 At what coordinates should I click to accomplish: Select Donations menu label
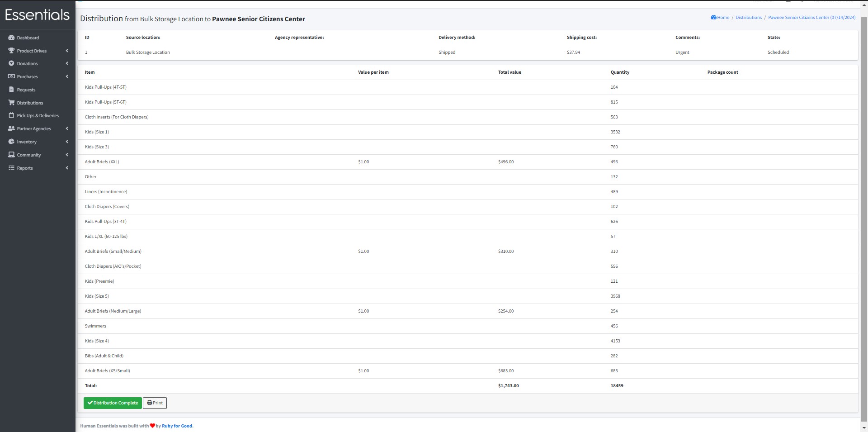pyautogui.click(x=27, y=63)
